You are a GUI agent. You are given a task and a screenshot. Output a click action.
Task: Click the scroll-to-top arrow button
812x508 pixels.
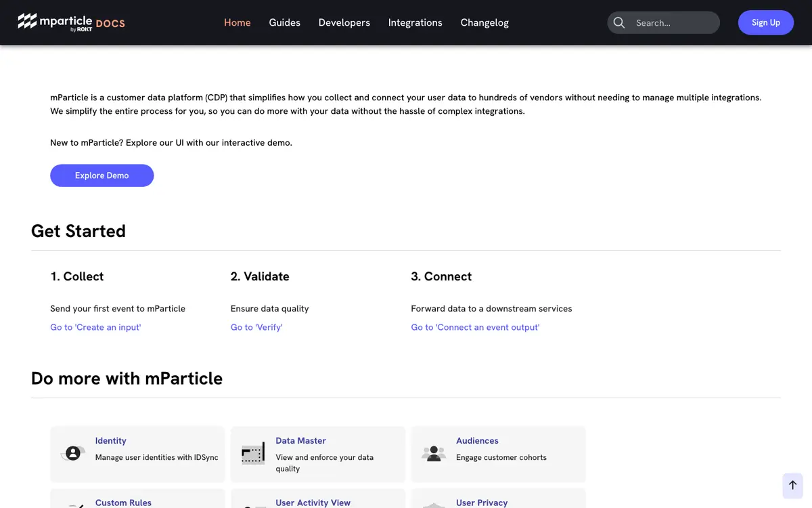tap(792, 485)
